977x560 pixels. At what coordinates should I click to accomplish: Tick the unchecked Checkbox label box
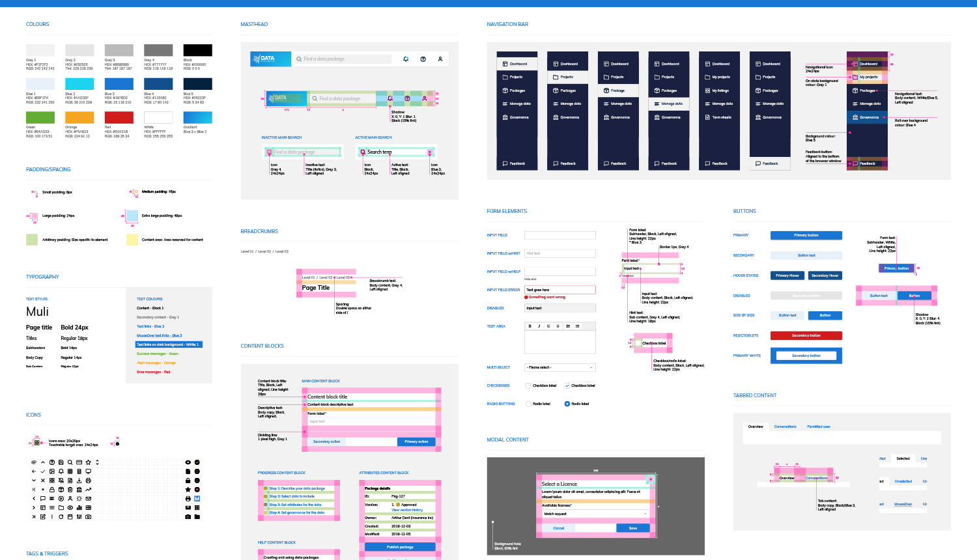pyautogui.click(x=529, y=385)
